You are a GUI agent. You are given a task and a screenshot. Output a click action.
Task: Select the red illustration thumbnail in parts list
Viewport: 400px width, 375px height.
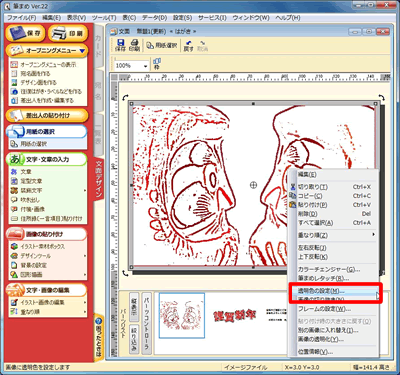coord(182,315)
